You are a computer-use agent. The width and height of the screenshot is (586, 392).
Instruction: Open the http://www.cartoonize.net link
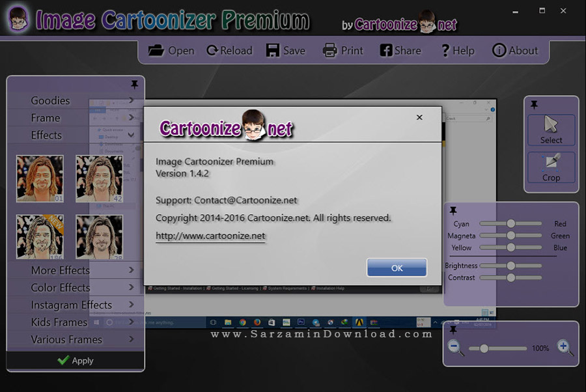click(210, 236)
